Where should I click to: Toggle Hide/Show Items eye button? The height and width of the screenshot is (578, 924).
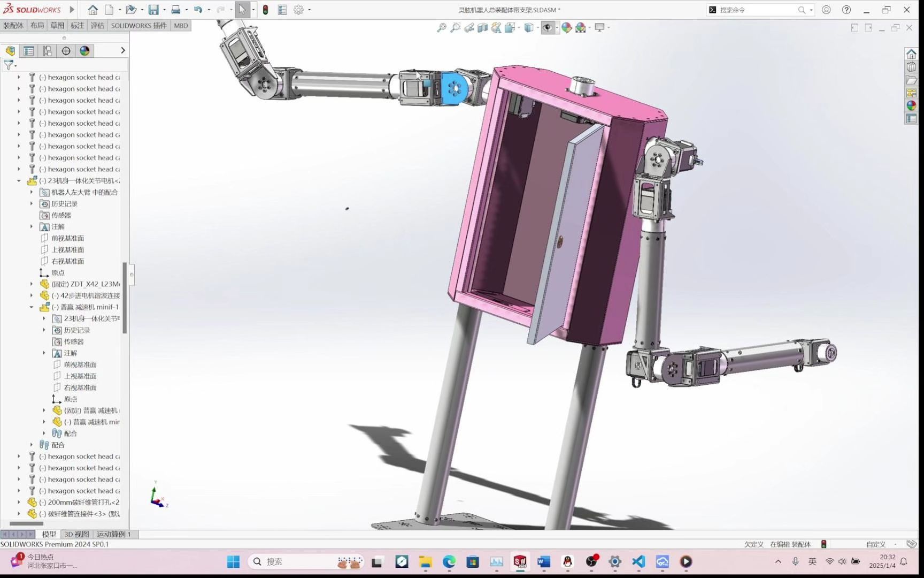coord(548,28)
